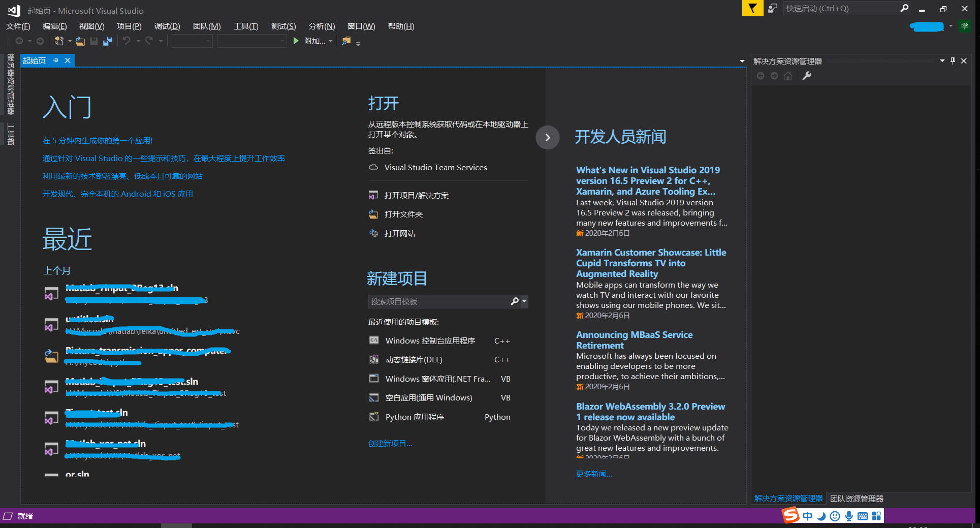The height and width of the screenshot is (528, 980).
Task: Open the 调试 menu
Action: (167, 26)
